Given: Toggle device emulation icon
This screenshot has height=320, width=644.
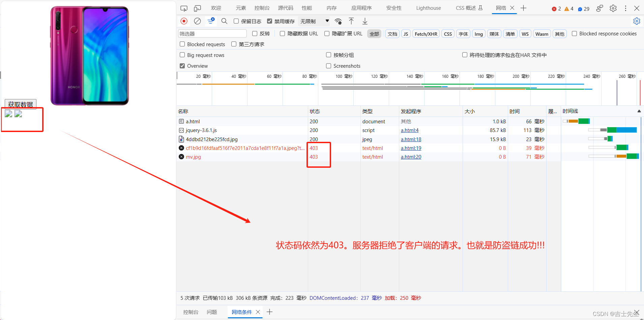Looking at the screenshot, I should [197, 8].
